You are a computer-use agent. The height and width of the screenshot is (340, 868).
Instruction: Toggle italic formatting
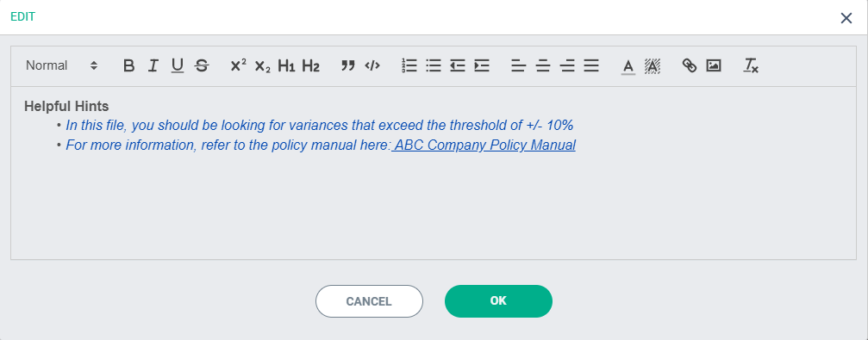(153, 65)
